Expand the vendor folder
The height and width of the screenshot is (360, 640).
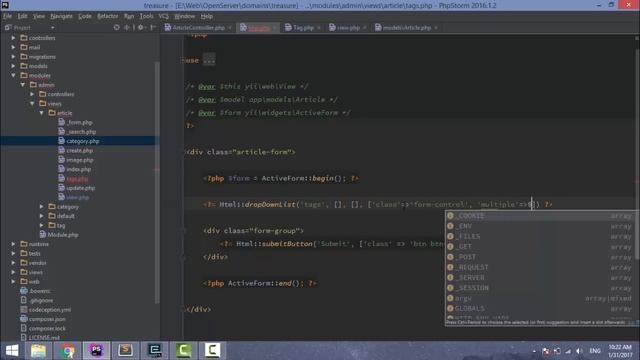coord(13,263)
